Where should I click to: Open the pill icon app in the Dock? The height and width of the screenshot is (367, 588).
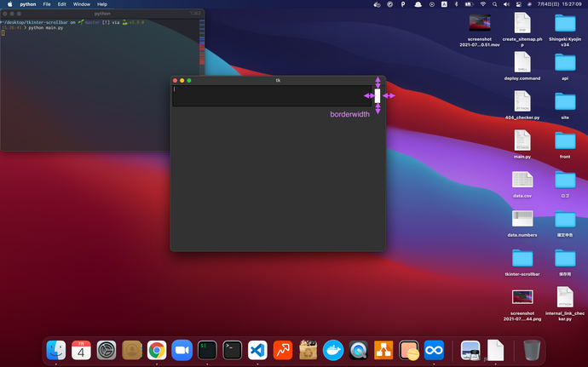coord(409,350)
